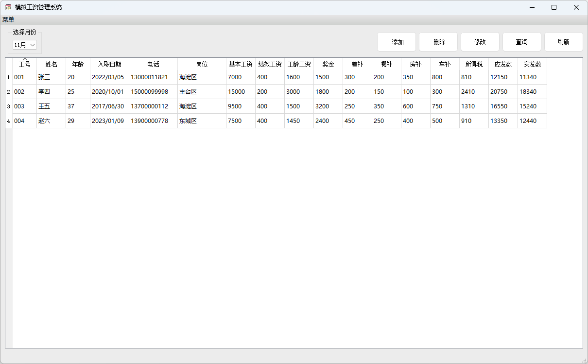
Task: Click the 房补 column header
Action: [x=416, y=64]
